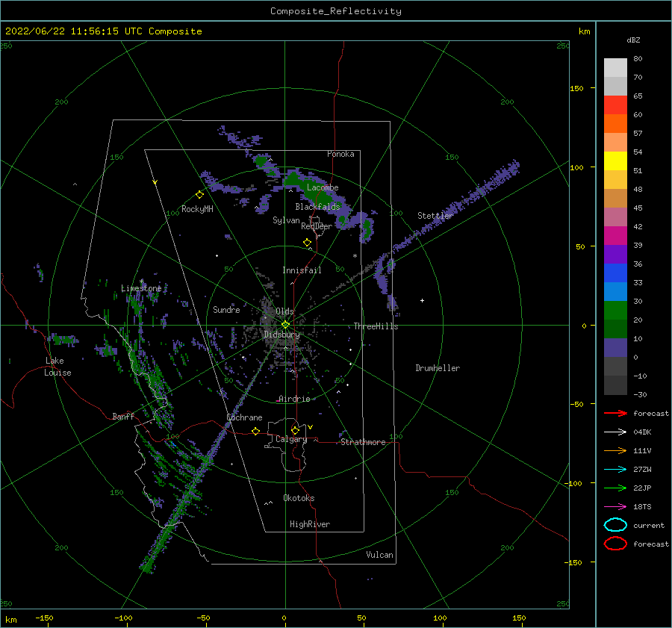
Task: Select the Didsbury label
Action: point(281,335)
